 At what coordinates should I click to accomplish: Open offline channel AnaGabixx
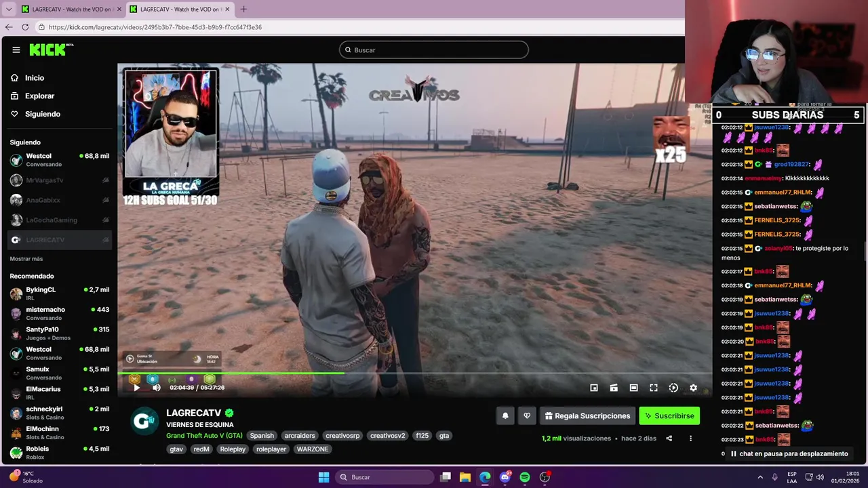pos(60,200)
